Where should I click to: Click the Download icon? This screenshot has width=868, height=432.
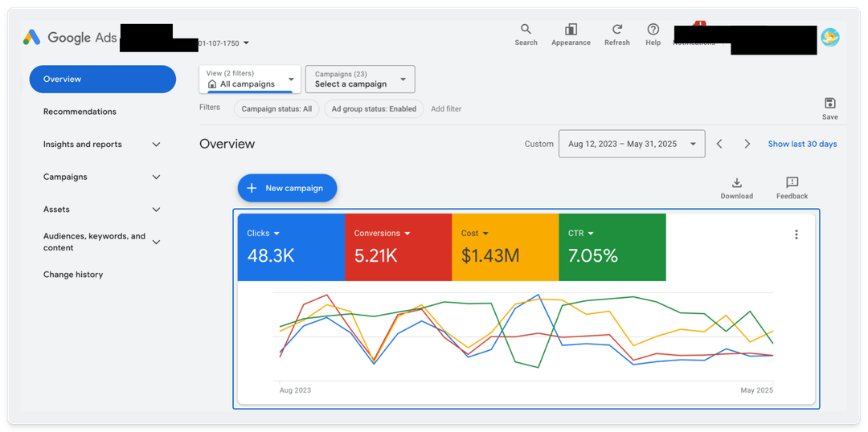736,183
